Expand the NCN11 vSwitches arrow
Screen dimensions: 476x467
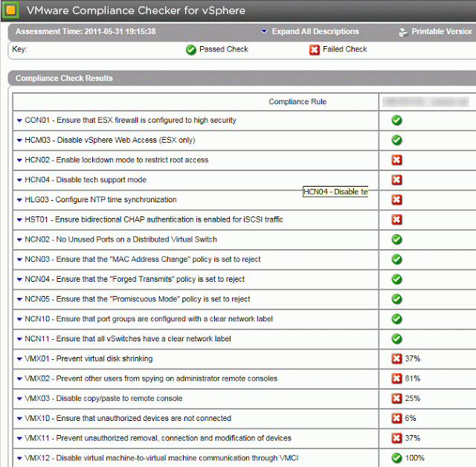click(x=19, y=339)
